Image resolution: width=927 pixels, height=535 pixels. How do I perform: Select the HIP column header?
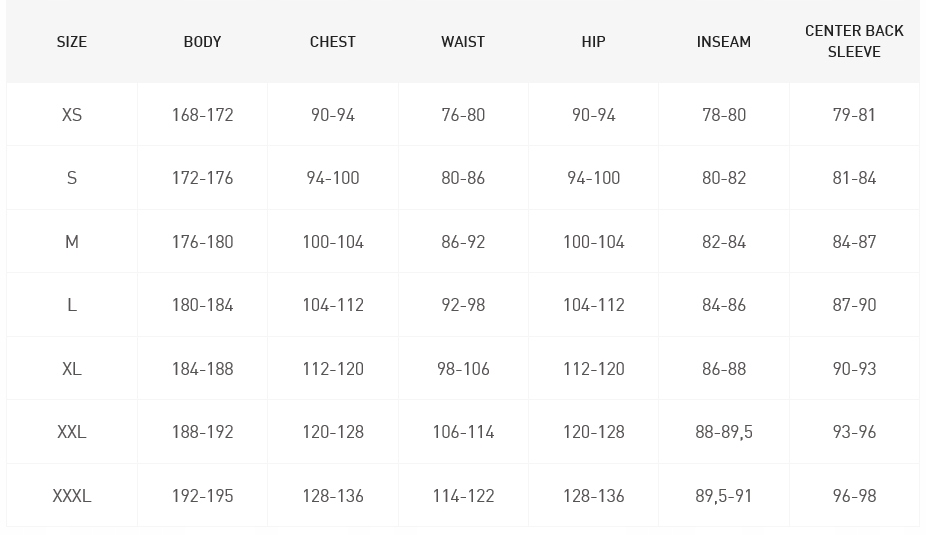coord(593,42)
